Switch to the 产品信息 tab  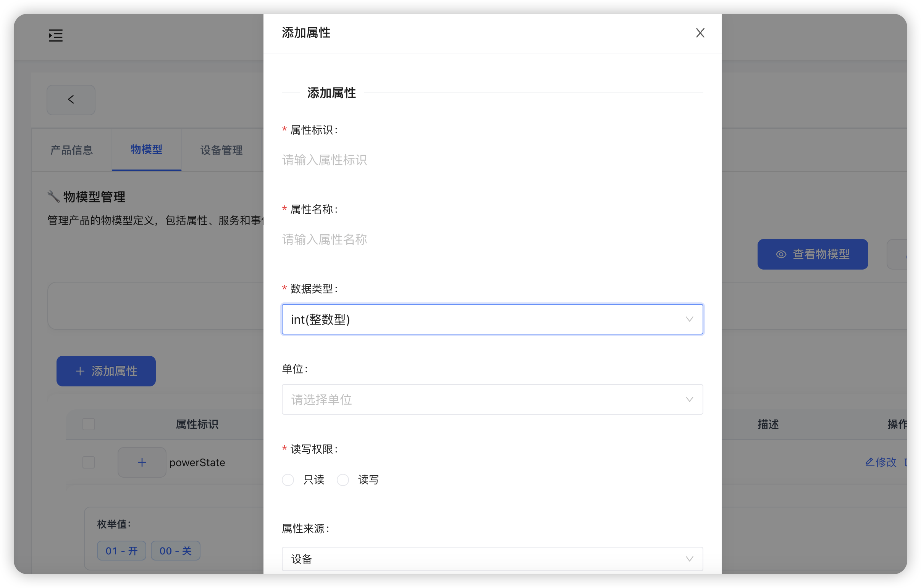click(x=71, y=150)
